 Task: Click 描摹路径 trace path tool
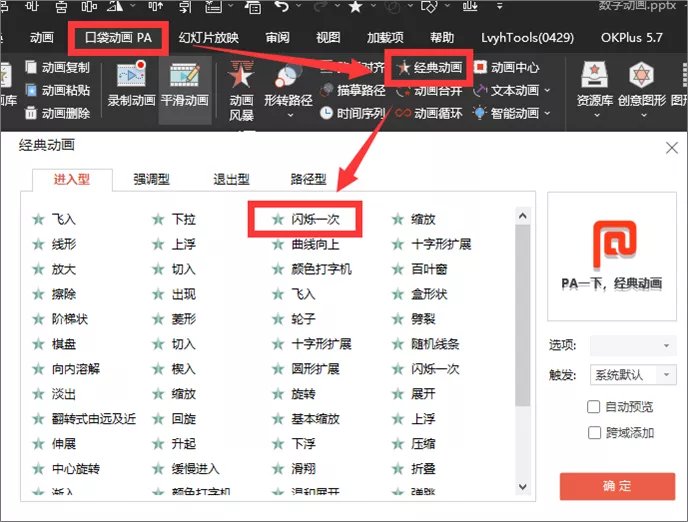pos(353,90)
